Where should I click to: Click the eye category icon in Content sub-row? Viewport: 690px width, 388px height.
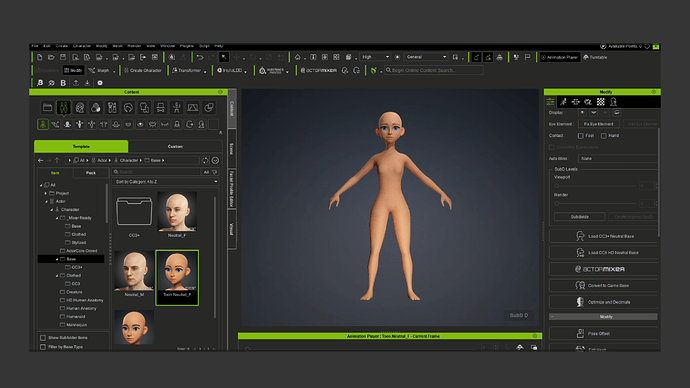140,124
